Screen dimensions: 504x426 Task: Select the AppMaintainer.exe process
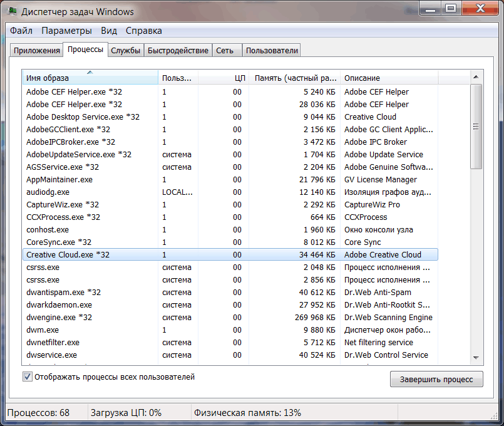pos(230,180)
